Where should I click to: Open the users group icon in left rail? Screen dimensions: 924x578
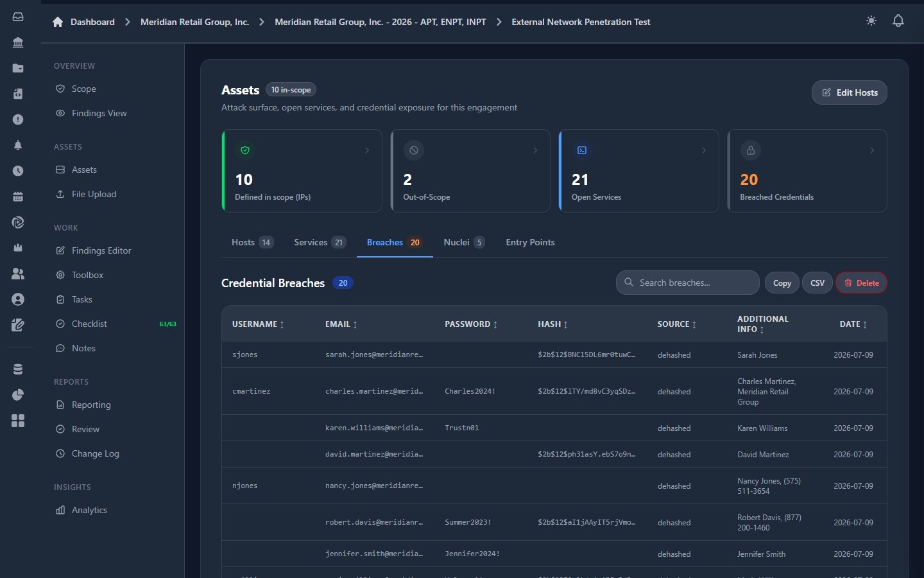click(18, 274)
